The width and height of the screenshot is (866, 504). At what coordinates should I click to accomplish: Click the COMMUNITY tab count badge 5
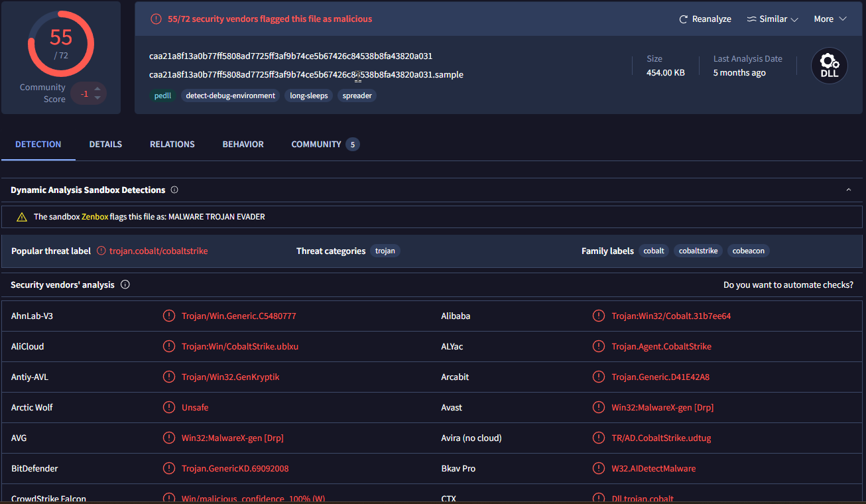(x=353, y=144)
